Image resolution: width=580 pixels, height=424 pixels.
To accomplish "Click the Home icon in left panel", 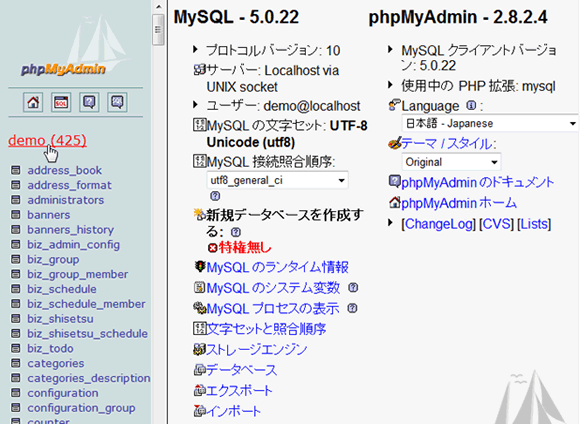I will tap(33, 102).
